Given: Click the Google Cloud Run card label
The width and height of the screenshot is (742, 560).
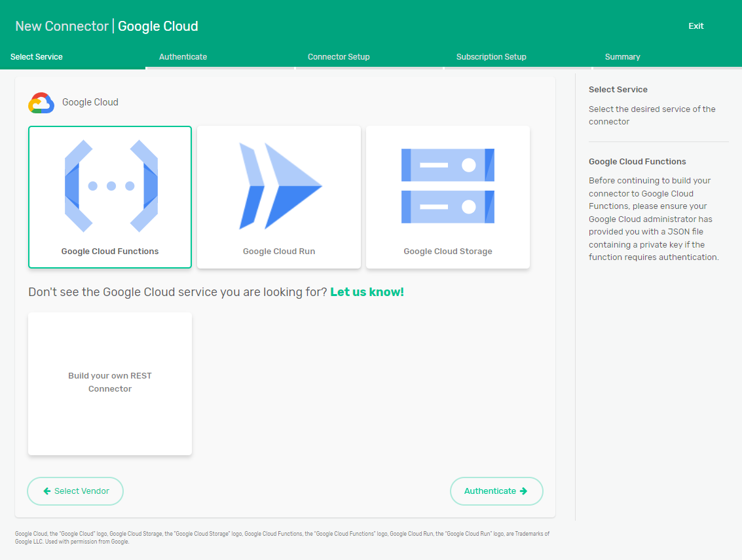Looking at the screenshot, I should [x=279, y=252].
